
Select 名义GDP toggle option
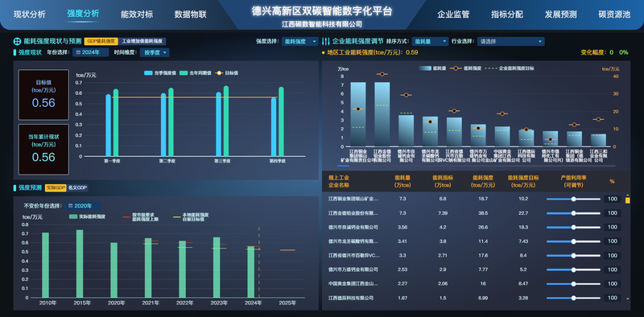coord(77,188)
